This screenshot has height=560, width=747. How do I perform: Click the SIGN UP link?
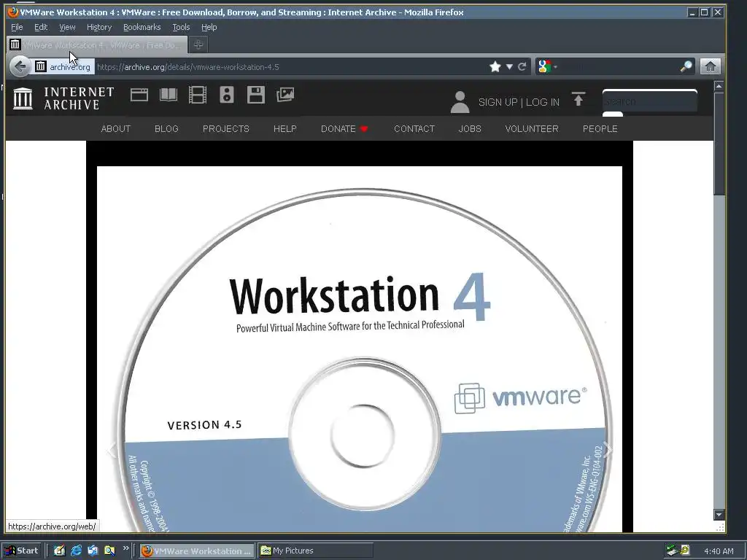click(498, 102)
